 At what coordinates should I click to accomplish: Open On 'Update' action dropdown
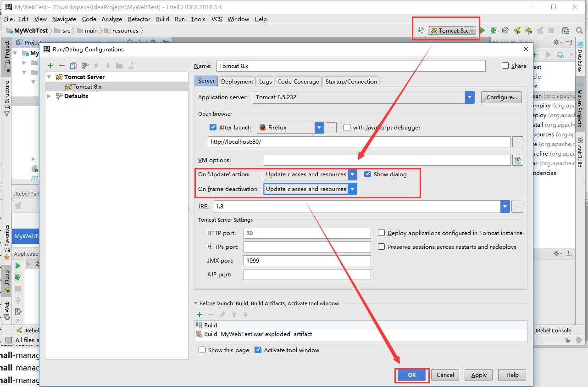(352, 174)
